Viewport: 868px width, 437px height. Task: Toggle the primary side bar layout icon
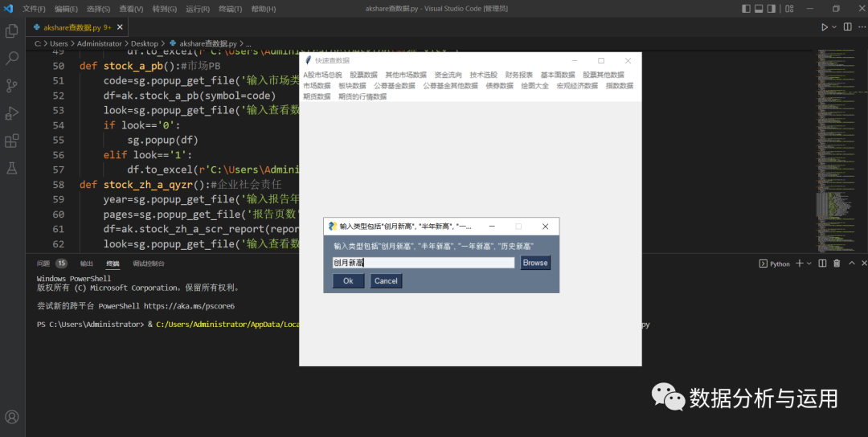746,9
